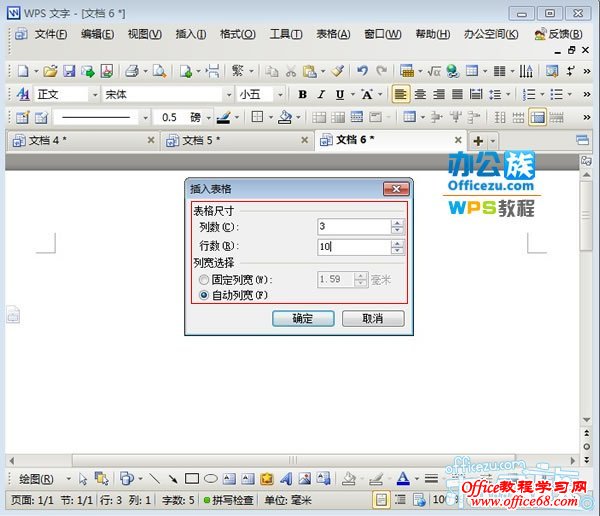
Task: Click the Export to PDF icon
Action: point(107,71)
